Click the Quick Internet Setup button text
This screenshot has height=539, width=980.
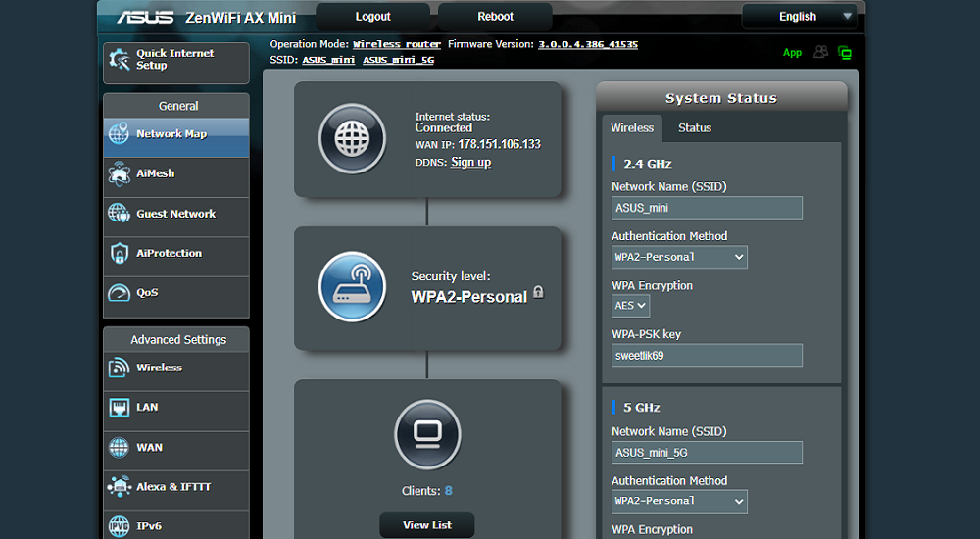(x=175, y=60)
